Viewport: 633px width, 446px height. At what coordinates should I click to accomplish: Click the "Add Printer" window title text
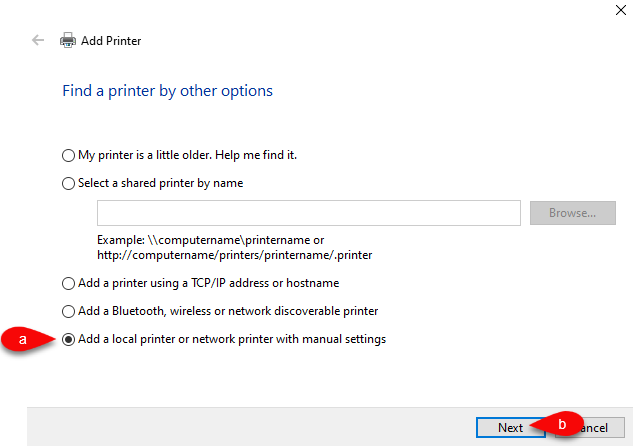[111, 41]
